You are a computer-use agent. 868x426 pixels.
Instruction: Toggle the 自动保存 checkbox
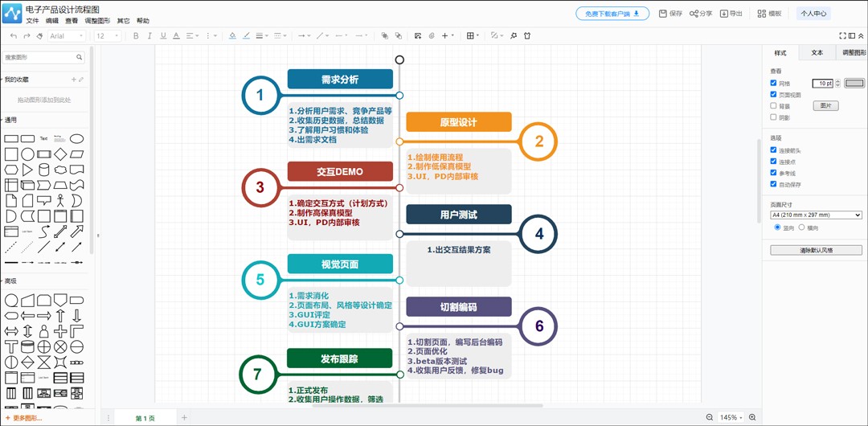coord(773,184)
